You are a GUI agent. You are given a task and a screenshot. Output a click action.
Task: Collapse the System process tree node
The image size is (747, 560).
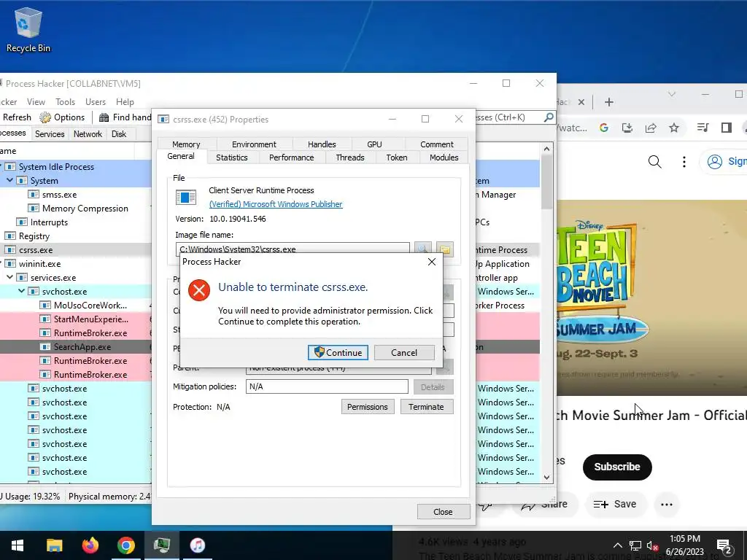coord(9,181)
